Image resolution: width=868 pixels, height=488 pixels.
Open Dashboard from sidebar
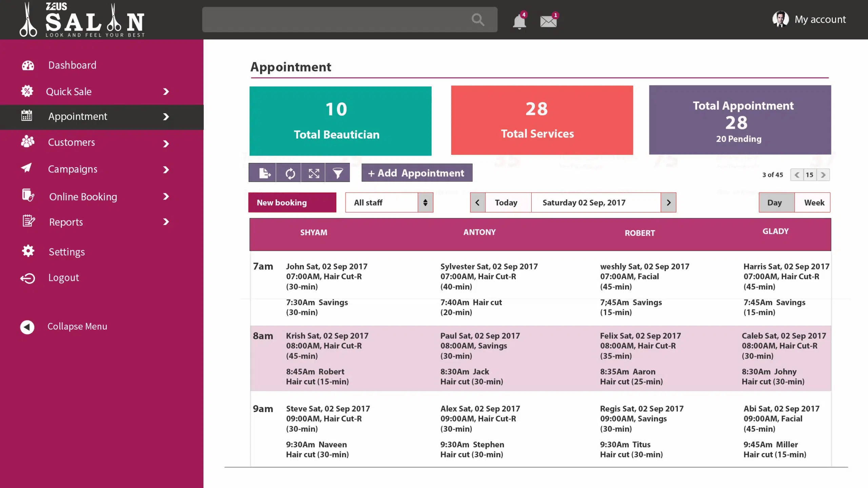72,65
